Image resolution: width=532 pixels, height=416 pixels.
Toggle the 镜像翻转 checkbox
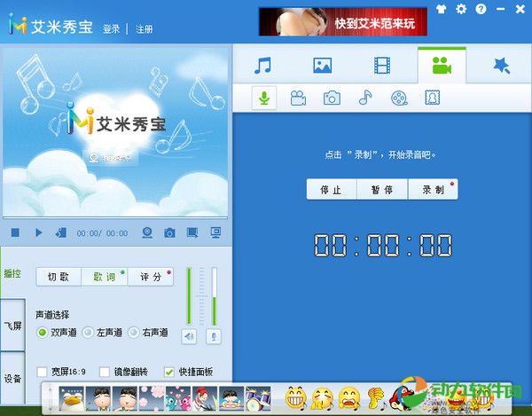pyautogui.click(x=105, y=372)
